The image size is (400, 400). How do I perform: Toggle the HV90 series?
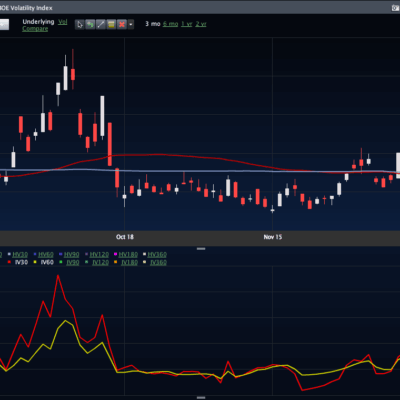pyautogui.click(x=71, y=255)
